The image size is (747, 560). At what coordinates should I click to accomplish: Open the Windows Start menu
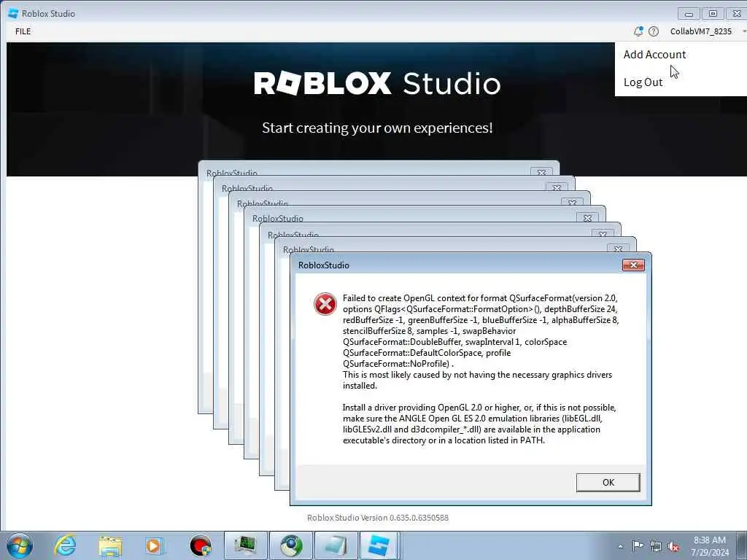click(x=19, y=545)
